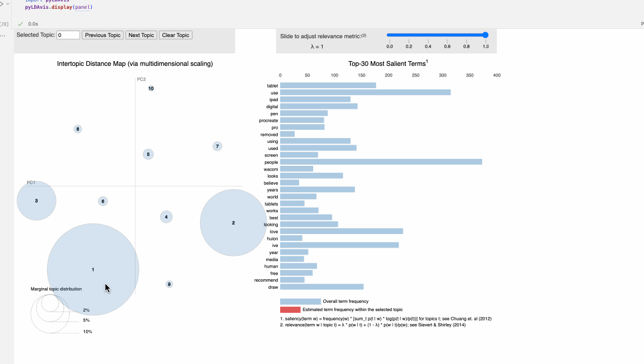Click the Next Topic button

(141, 35)
